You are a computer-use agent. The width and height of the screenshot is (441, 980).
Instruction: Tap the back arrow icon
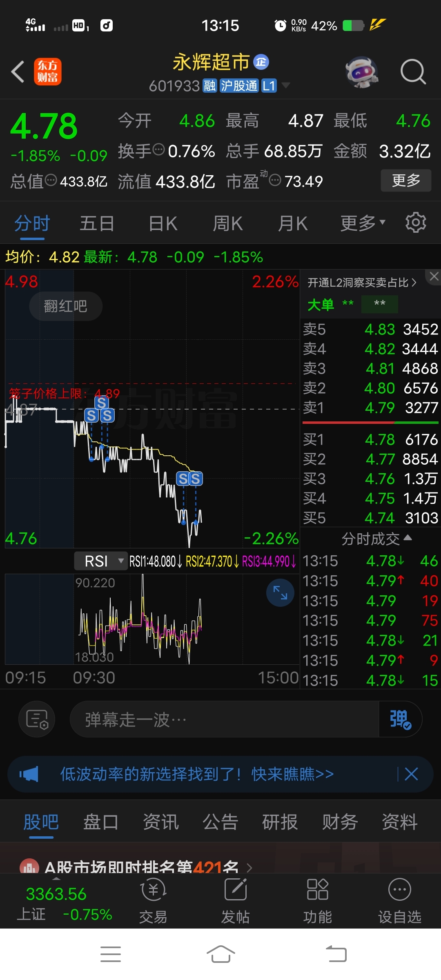tap(18, 72)
